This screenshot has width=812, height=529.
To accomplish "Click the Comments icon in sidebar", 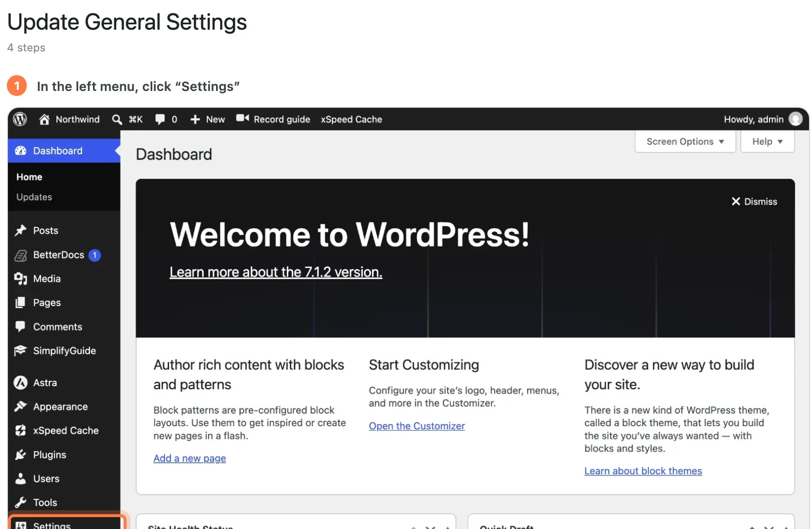I will pos(21,326).
